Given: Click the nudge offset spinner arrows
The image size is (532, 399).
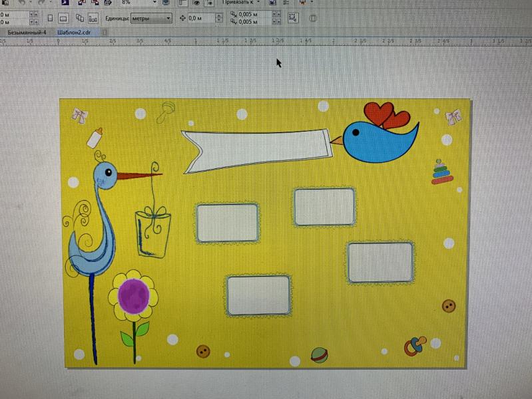Looking at the screenshot, I should click(x=219, y=18).
